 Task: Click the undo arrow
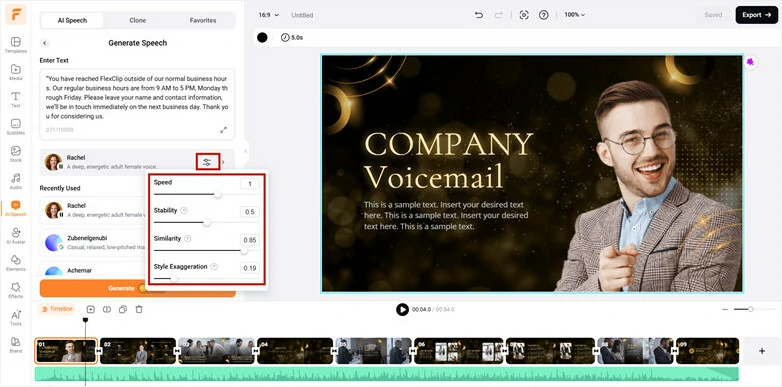(x=479, y=15)
